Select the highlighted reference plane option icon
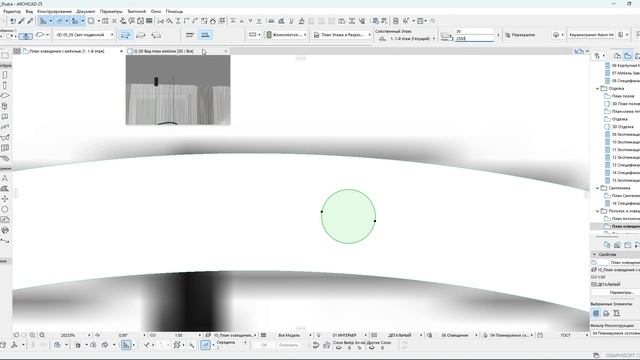Image resolution: width=640 pixels, height=360 pixels. [x=205, y=35]
